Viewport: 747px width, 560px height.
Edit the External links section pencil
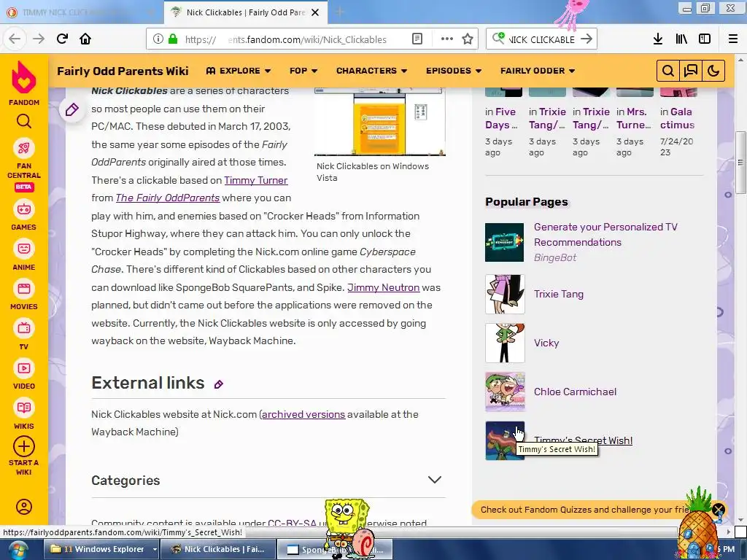[x=219, y=384]
